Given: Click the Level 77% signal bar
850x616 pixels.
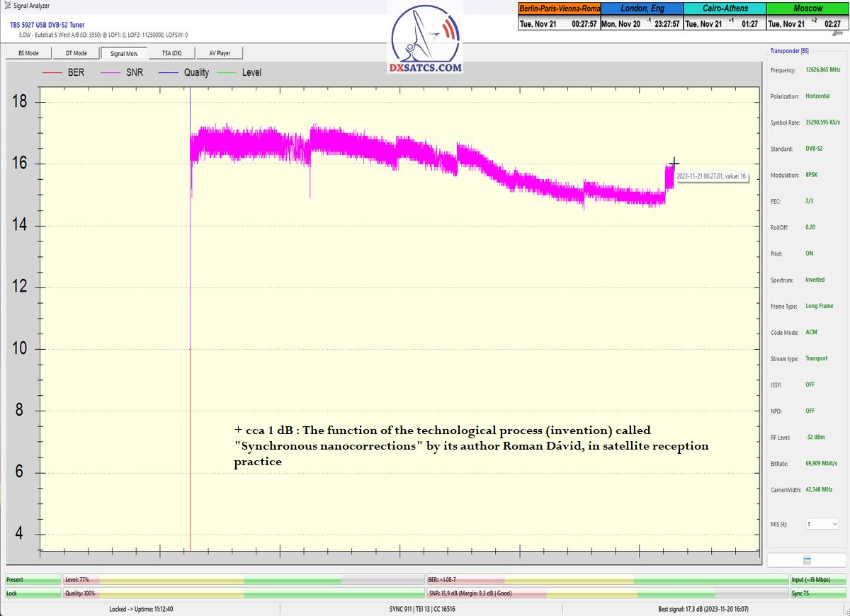Looking at the screenshot, I should pos(244,579).
